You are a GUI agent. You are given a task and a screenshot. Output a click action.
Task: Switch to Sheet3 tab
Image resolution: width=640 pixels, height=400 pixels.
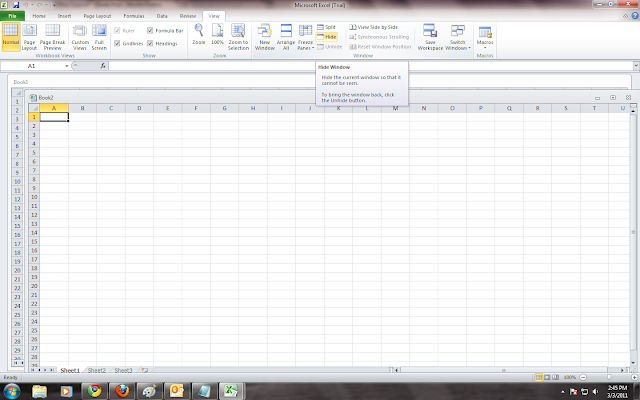pos(123,371)
